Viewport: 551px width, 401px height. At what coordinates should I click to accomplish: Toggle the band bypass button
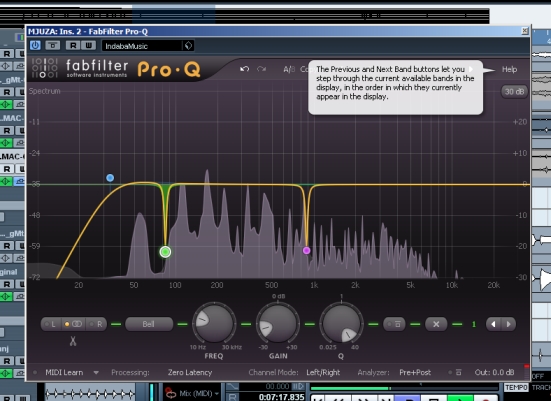[394, 324]
